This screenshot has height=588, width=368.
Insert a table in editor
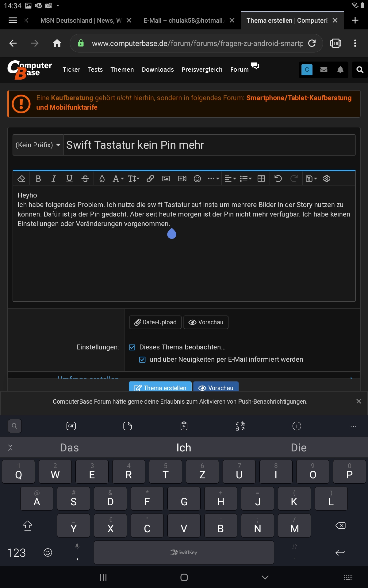click(261, 179)
